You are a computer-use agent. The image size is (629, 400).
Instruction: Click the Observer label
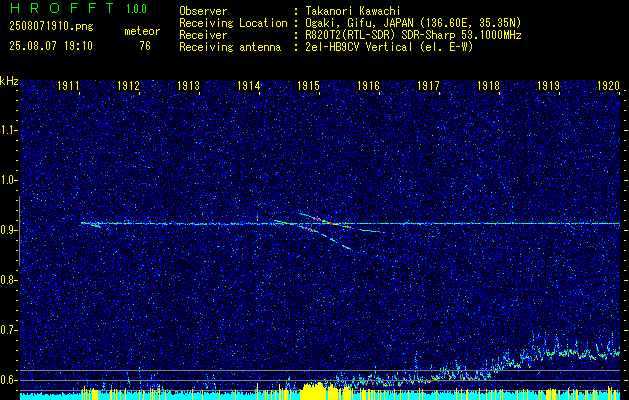[203, 11]
